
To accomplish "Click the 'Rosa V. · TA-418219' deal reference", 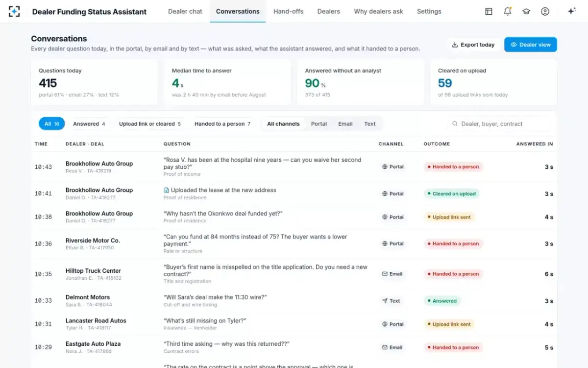I will pyautogui.click(x=88, y=171).
